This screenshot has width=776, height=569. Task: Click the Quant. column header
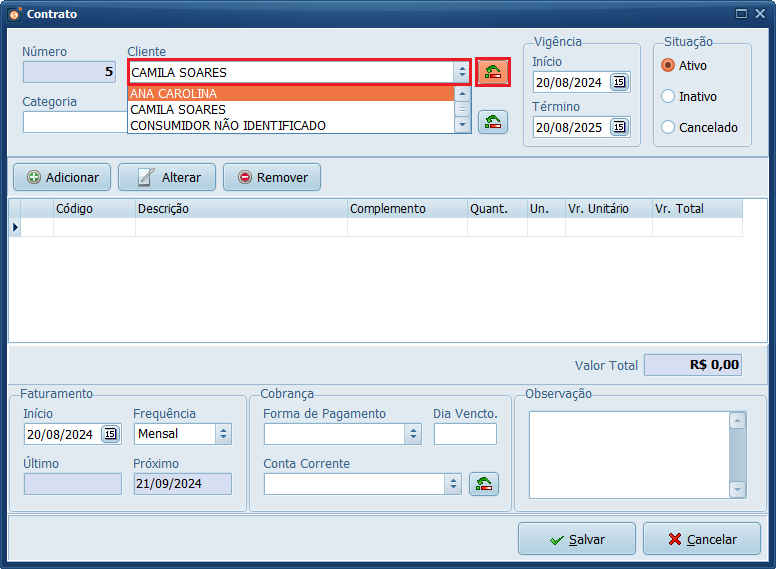[x=497, y=209]
